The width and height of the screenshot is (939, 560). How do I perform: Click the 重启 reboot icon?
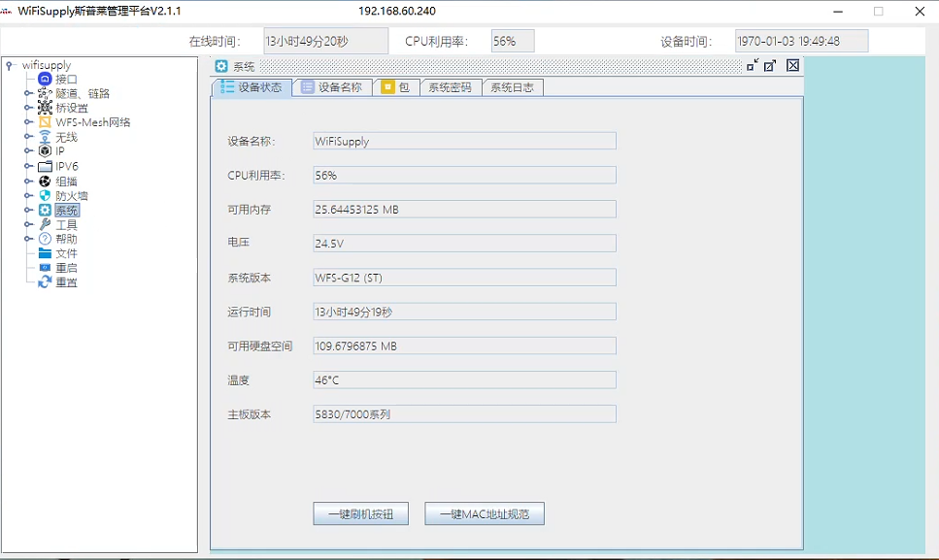pos(45,268)
